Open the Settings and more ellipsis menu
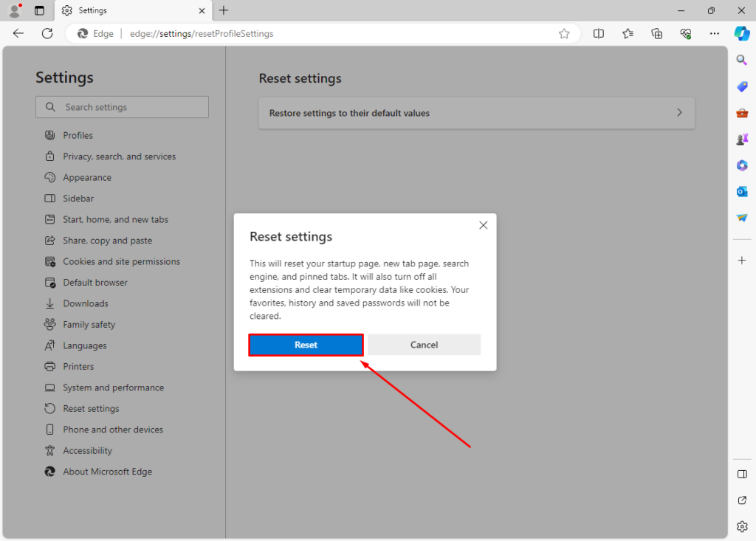 tap(714, 33)
